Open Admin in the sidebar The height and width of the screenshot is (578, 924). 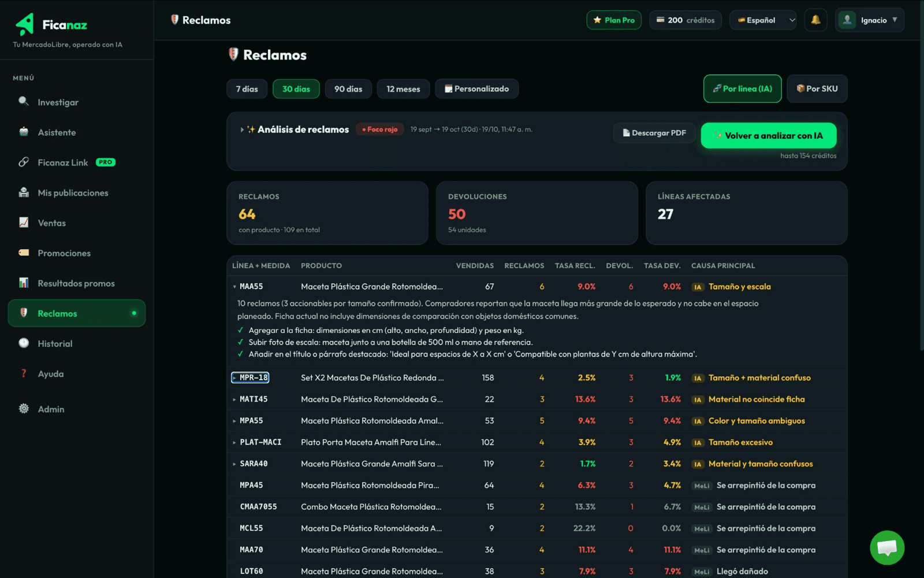pyautogui.click(x=76, y=409)
